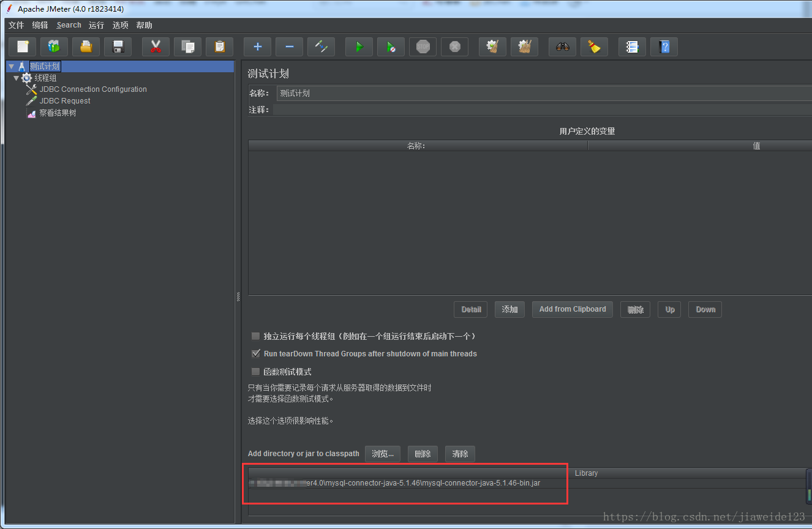Open the Templates toolbar icon

55,47
